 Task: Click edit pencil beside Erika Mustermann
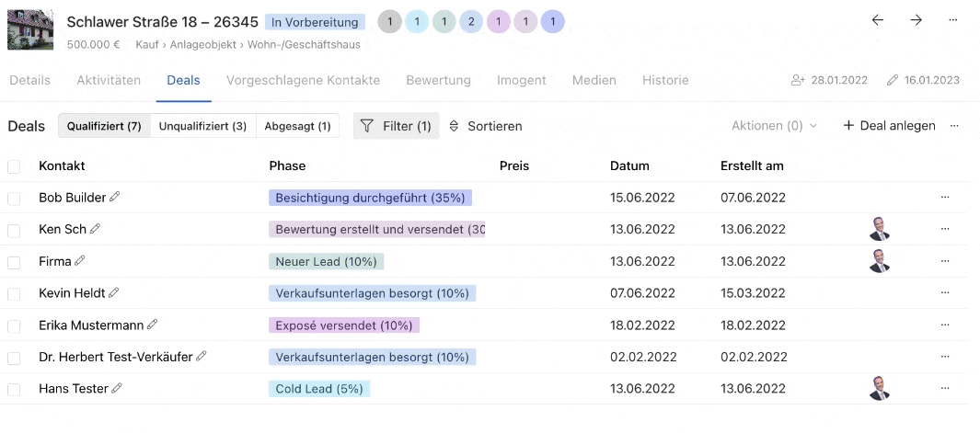click(153, 325)
